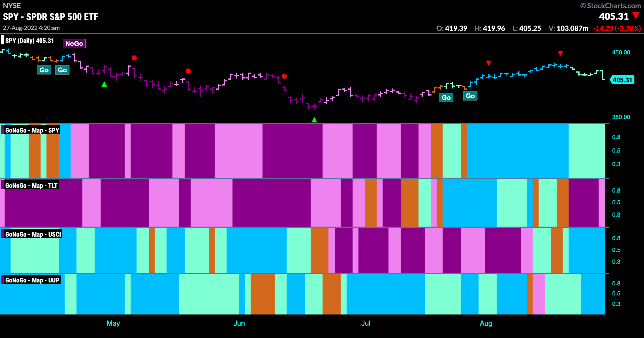644x338 pixels.
Task: Click the StockCharts.com copyright text
Action: coord(610,6)
